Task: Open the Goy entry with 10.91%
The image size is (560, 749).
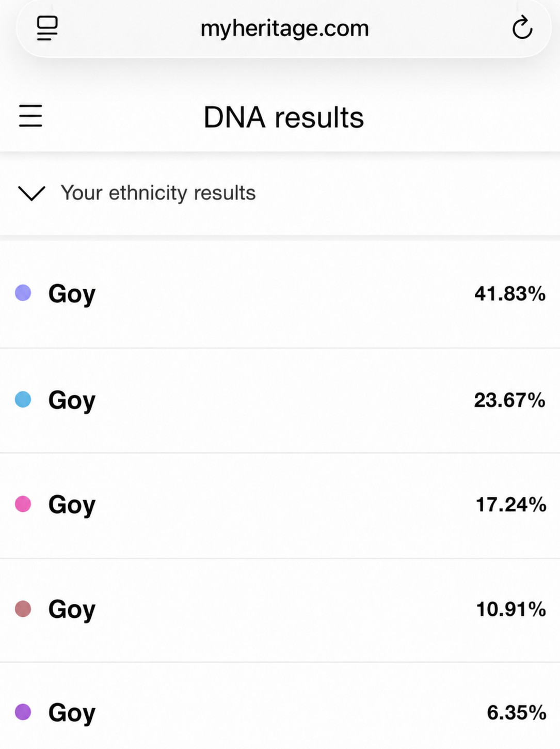Action: (x=280, y=610)
